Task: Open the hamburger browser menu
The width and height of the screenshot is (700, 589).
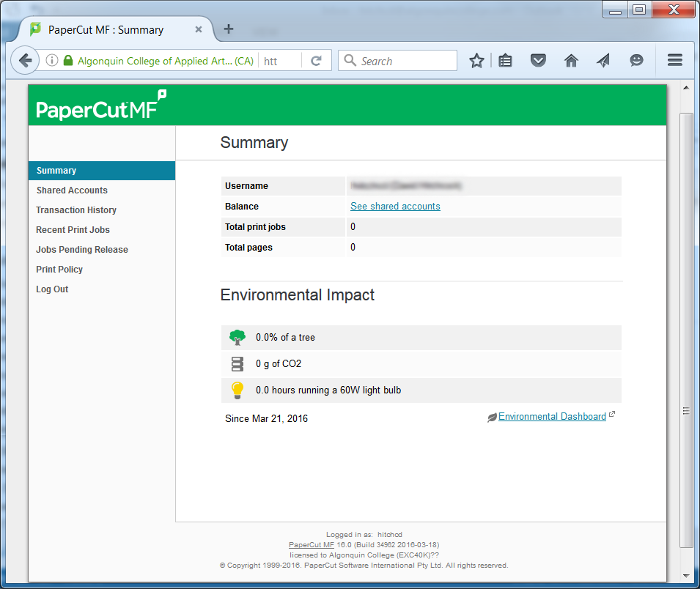Action: [675, 61]
